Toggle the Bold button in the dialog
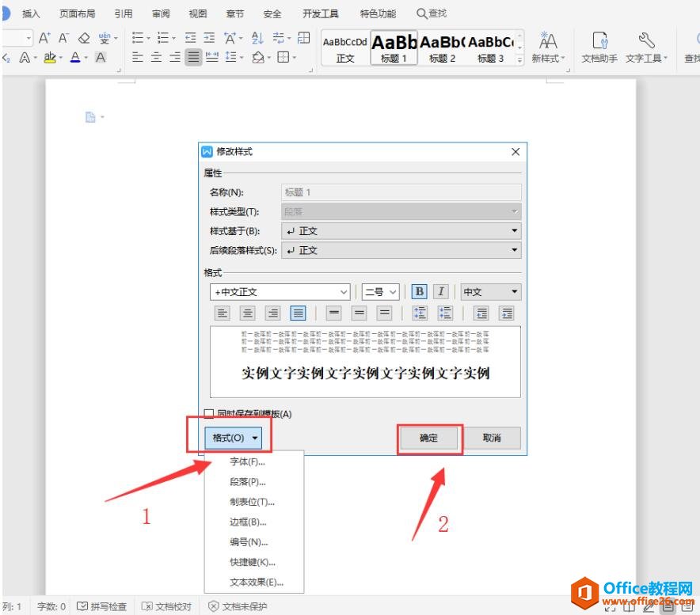 tap(419, 292)
